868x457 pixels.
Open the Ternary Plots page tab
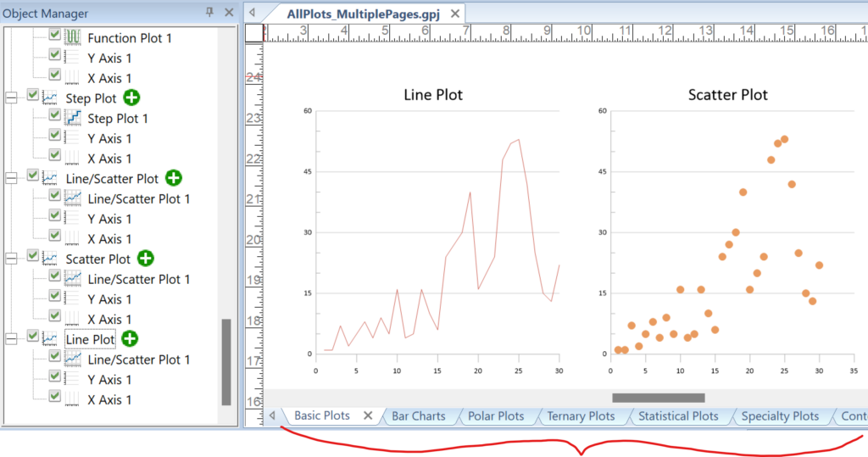click(x=581, y=416)
